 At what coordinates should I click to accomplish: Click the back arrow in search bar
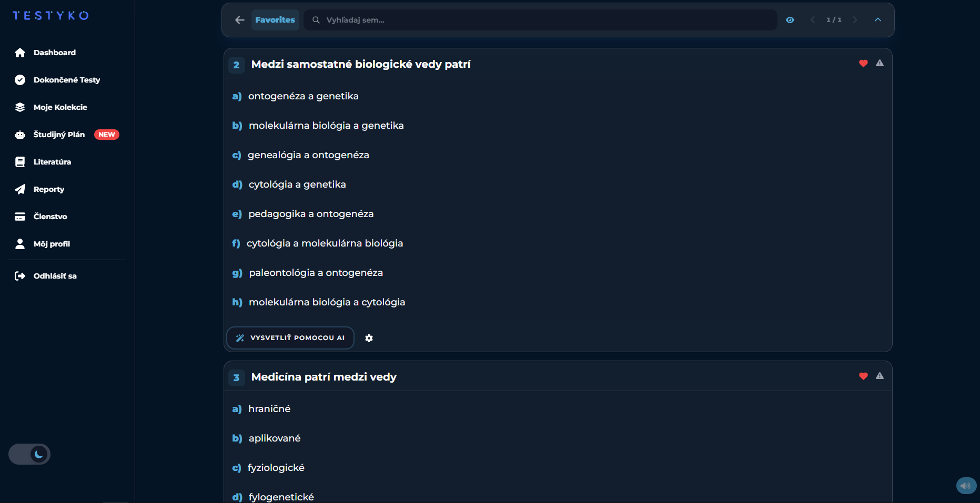(240, 20)
